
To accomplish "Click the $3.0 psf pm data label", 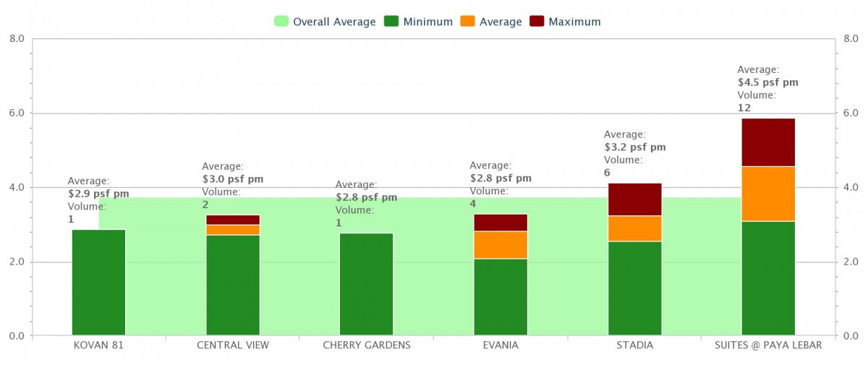I will [233, 179].
